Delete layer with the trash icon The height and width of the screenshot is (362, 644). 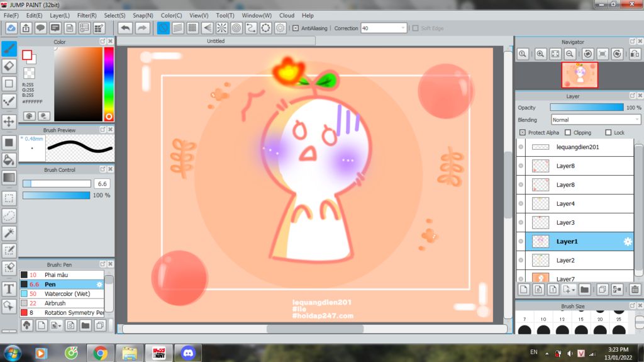(x=635, y=290)
